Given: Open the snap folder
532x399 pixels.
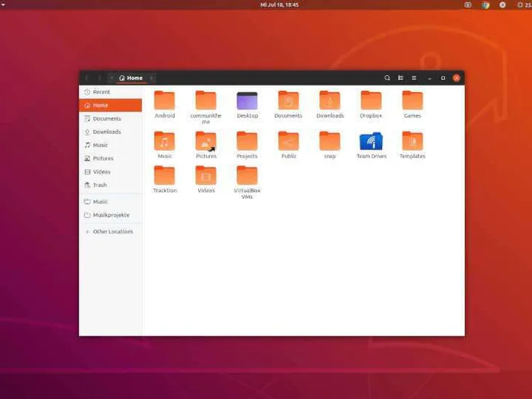Looking at the screenshot, I should pos(330,141).
